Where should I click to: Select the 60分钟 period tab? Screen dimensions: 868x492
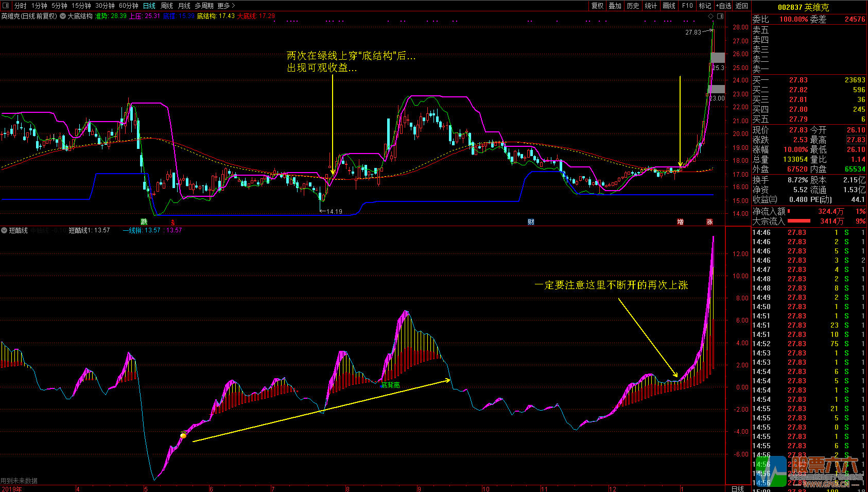point(128,6)
